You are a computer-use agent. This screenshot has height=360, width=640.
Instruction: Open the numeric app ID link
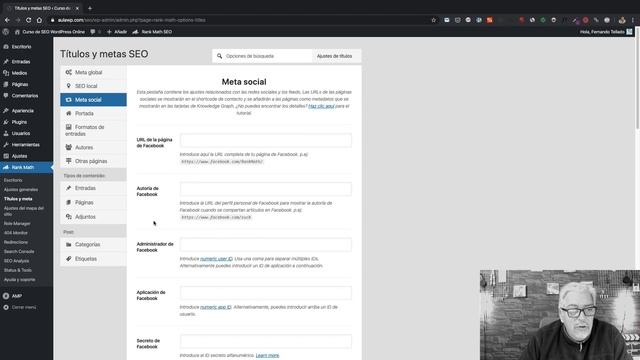[x=216, y=307]
